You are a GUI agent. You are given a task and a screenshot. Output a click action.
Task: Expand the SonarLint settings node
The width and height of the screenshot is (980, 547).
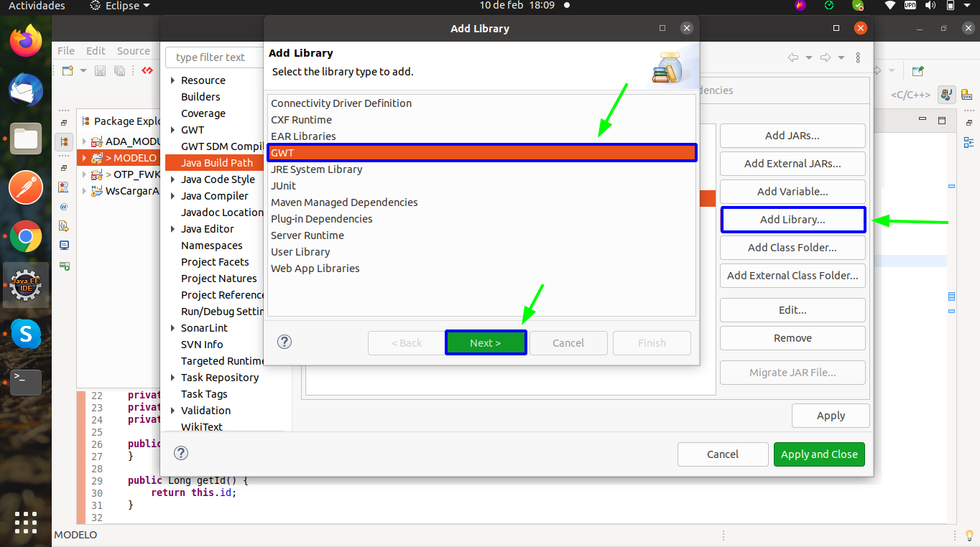tap(173, 328)
